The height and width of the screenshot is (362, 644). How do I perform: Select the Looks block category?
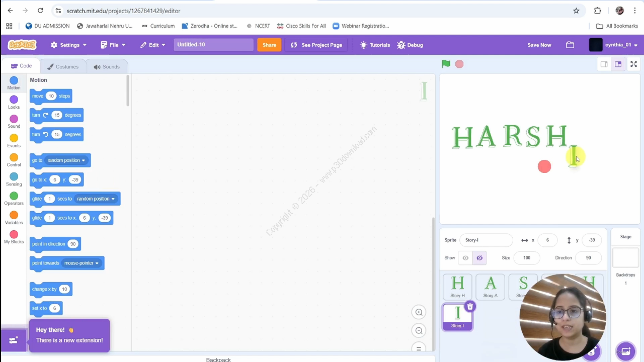pyautogui.click(x=14, y=102)
